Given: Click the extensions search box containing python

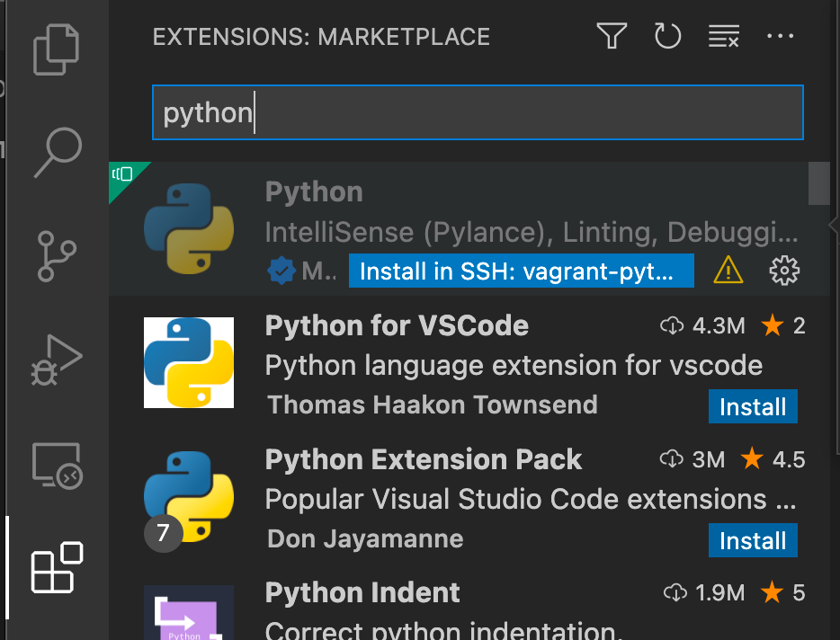Looking at the screenshot, I should [477, 113].
